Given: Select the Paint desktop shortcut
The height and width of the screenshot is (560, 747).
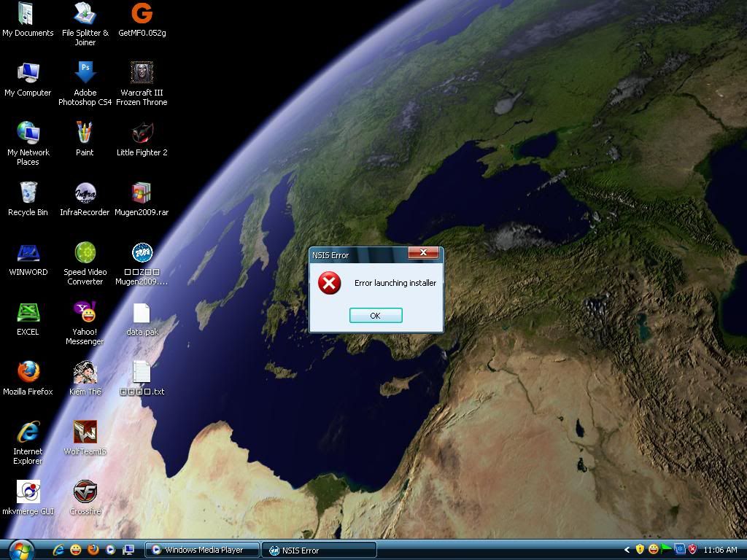Looking at the screenshot, I should coord(85,139).
